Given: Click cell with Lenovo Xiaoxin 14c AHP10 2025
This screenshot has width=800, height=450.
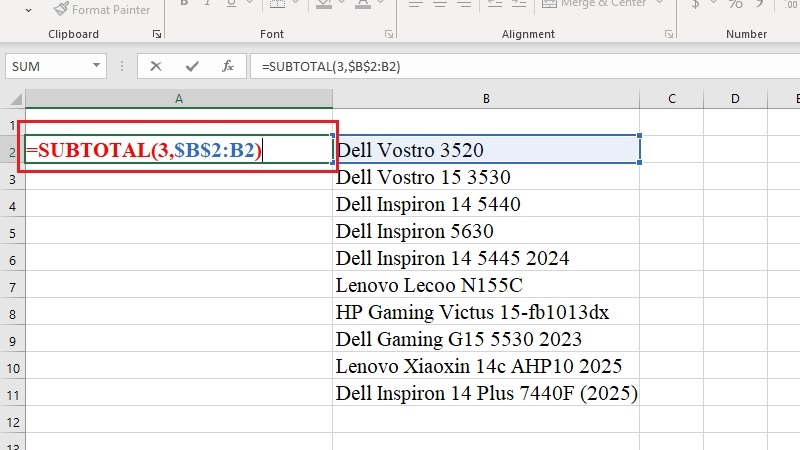Looking at the screenshot, I should [x=486, y=366].
